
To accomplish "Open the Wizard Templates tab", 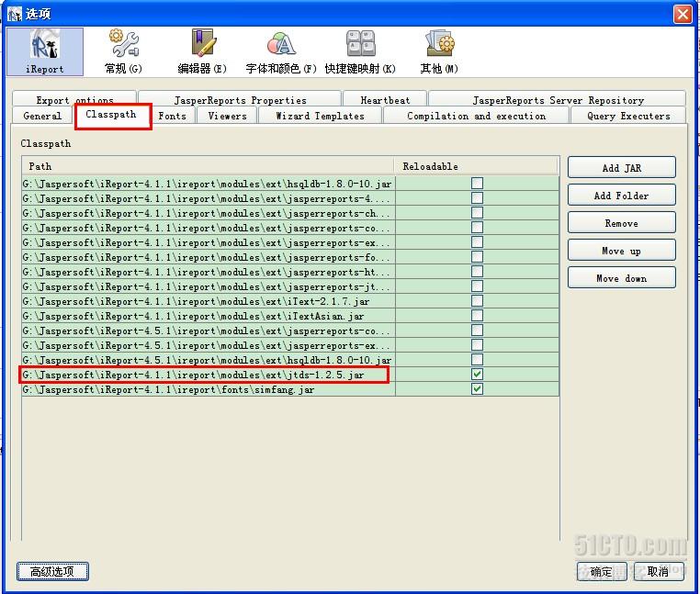I will coord(320,116).
